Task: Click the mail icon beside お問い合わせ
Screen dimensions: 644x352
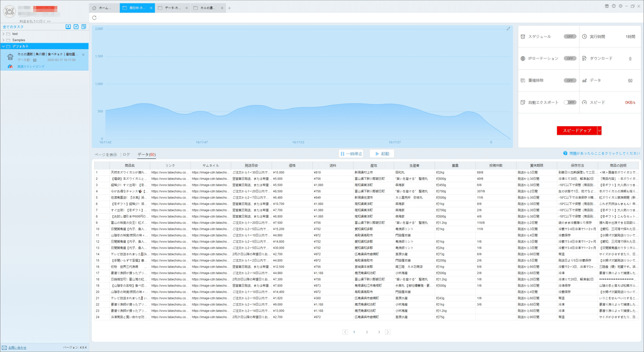Action: [4, 348]
